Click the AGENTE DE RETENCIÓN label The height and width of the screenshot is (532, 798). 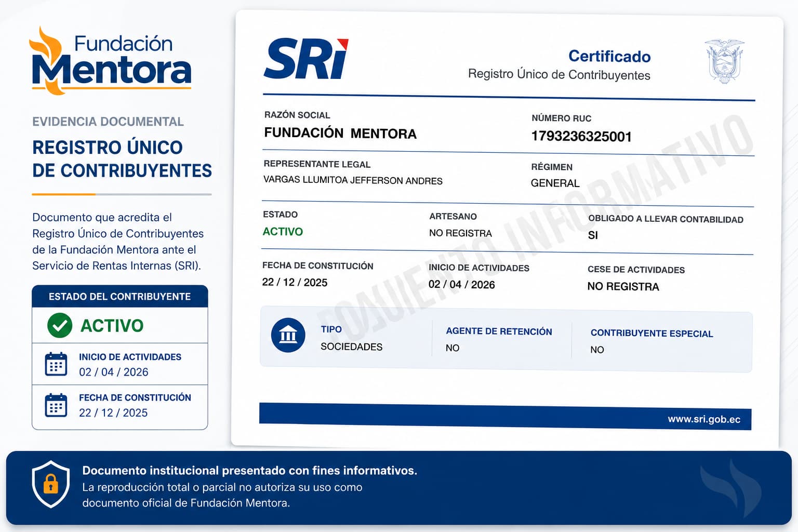coord(499,331)
